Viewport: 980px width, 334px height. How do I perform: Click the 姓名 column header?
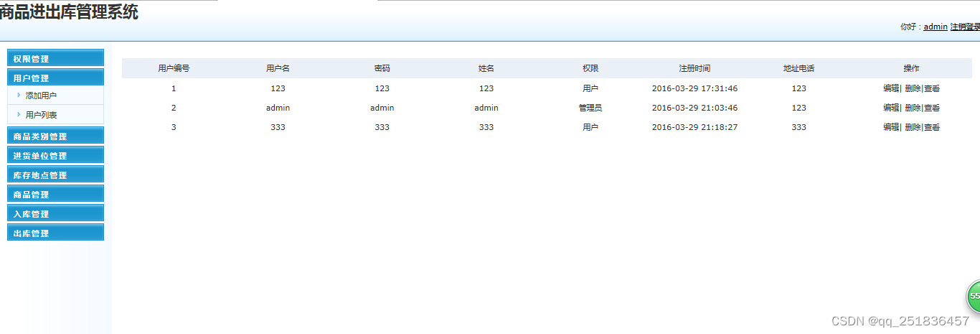click(486, 68)
